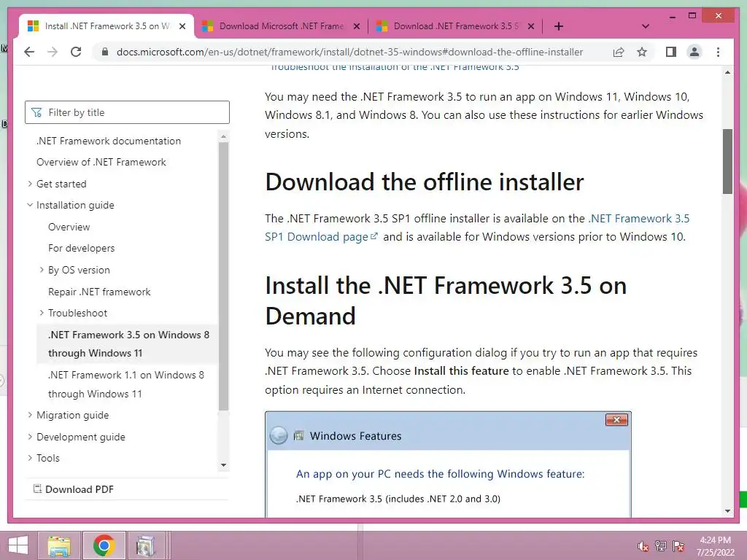Click the page scrollbar thumb
The height and width of the screenshot is (560, 747).
tap(727, 161)
